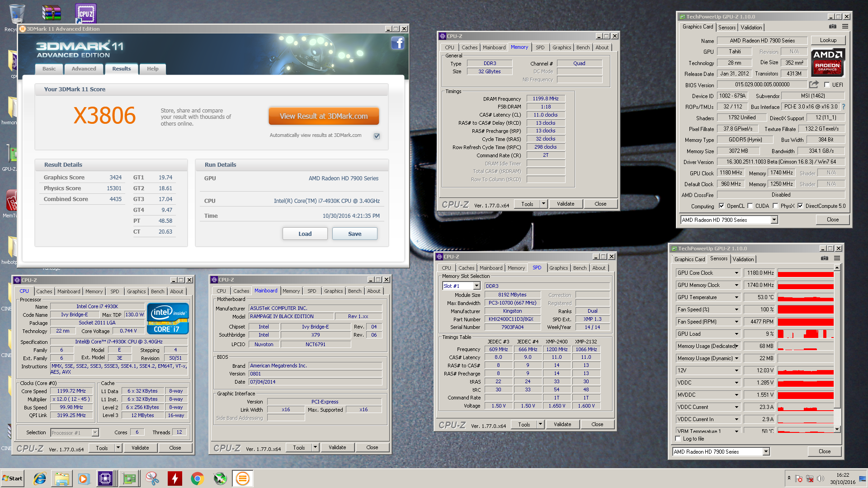Click the Lookup button in GPU-Z
Viewport: 868px width, 488px height.
(x=828, y=40)
